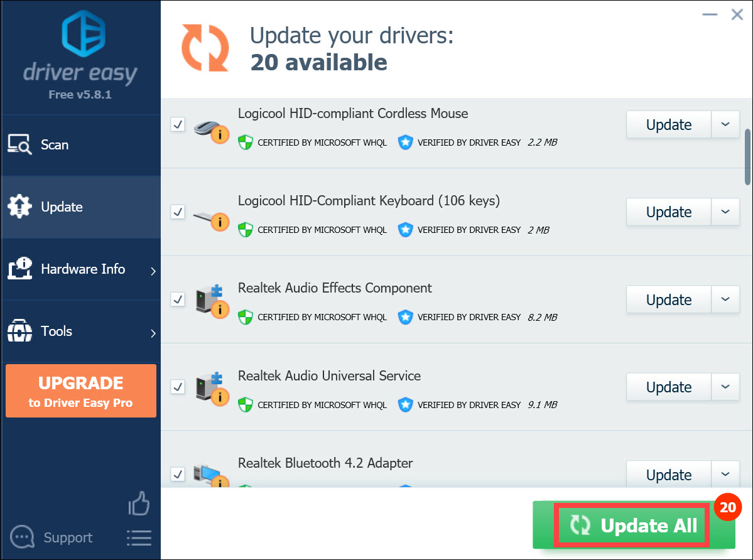Click the blue verified badge for Logicool Keyboard
Screen dimensions: 753x560
pyautogui.click(x=405, y=229)
